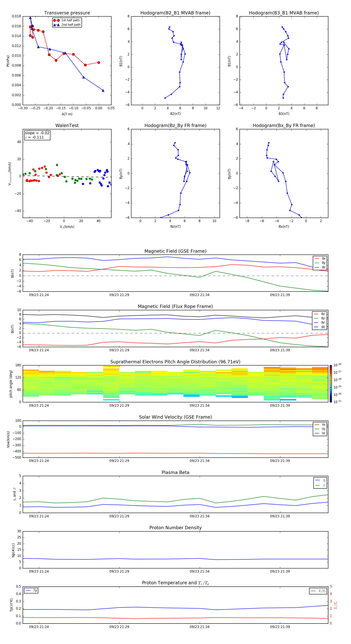Click the 'Magnetic Field (GSE Frame)' title
Image resolution: width=351 pixels, height=644 pixels.
[x=175, y=251]
